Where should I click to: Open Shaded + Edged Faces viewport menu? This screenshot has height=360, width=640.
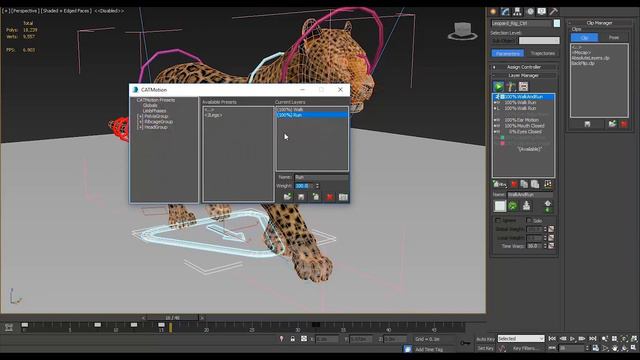click(x=66, y=11)
